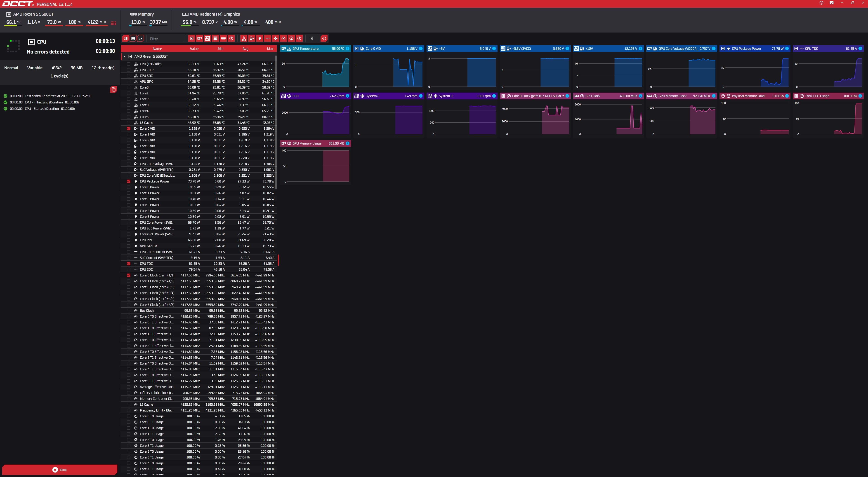This screenshot has width=868, height=477.
Task: Sort by the Name column header
Action: point(157,49)
